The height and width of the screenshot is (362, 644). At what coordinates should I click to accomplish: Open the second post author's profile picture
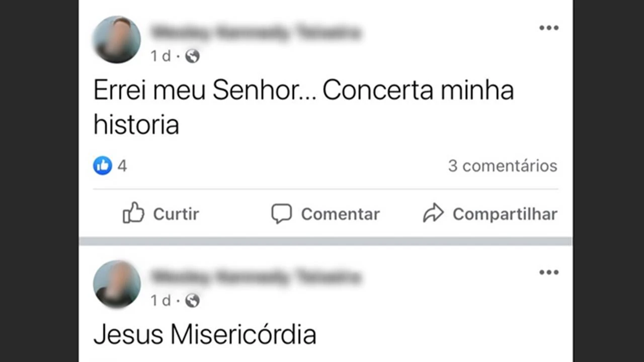tap(117, 284)
